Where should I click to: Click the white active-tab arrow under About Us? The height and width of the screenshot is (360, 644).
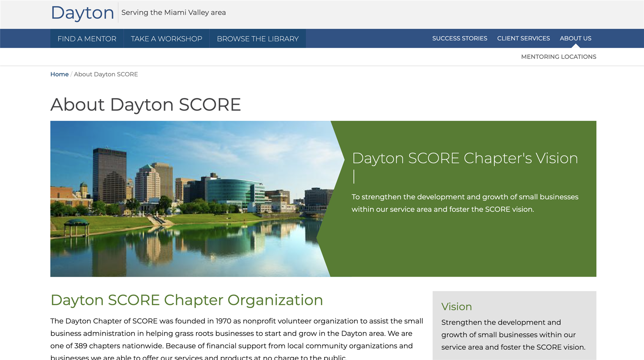pos(575,46)
